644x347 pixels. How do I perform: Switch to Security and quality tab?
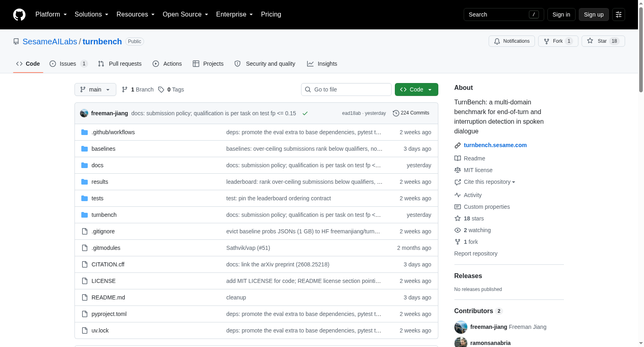click(x=265, y=64)
